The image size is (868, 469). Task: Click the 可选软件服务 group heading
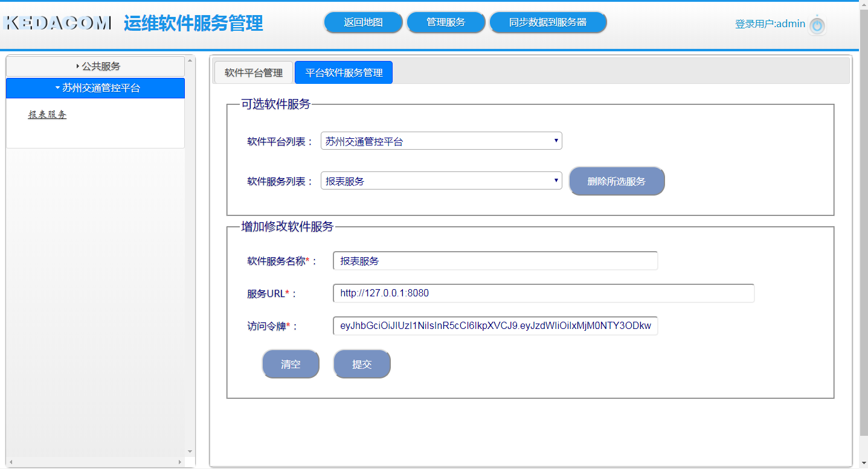(x=276, y=104)
